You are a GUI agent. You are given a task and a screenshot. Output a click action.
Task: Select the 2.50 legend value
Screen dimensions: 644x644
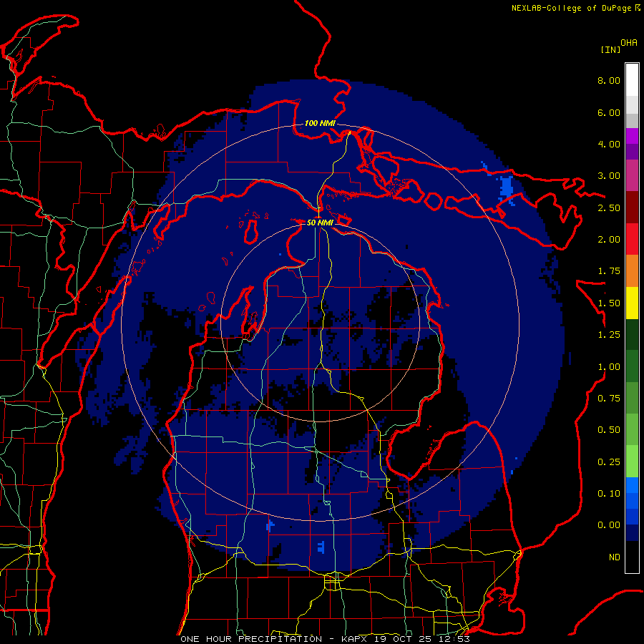[x=609, y=208]
